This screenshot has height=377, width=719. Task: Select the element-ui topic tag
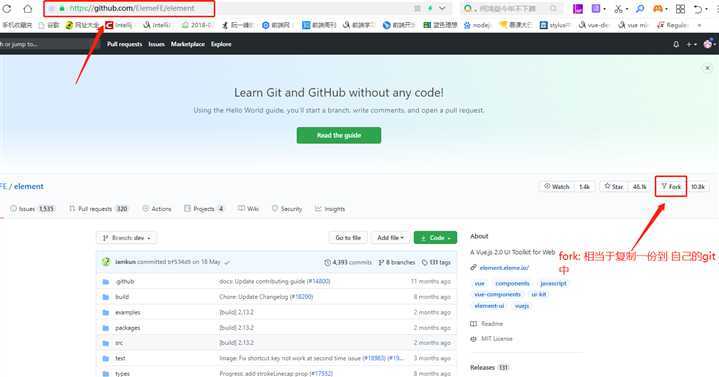coord(489,306)
